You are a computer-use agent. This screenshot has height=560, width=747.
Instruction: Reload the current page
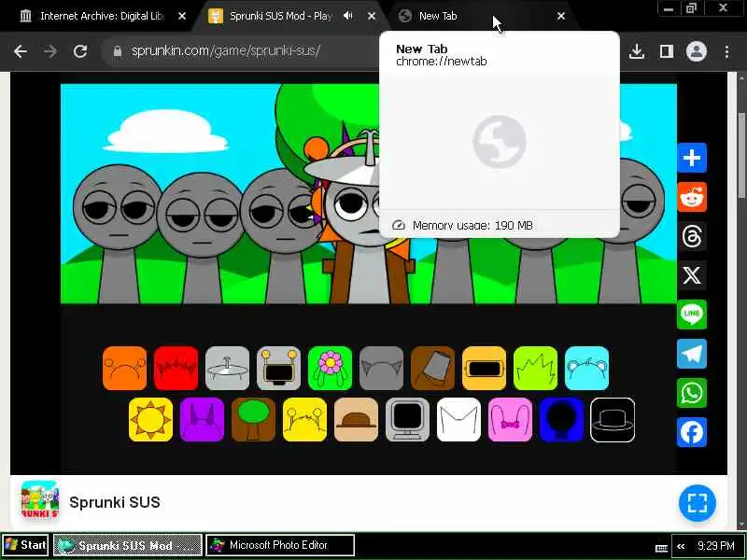click(80, 51)
